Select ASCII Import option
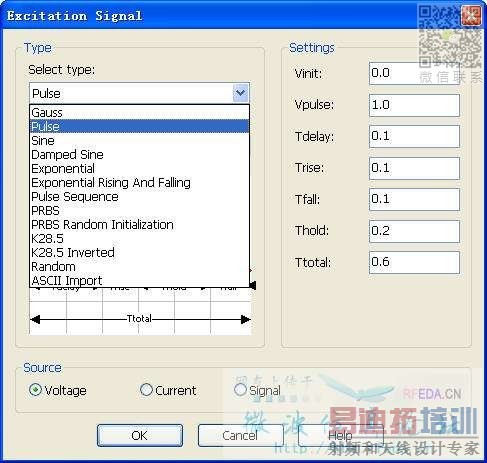Screen dimensions: 487x463 point(139,280)
